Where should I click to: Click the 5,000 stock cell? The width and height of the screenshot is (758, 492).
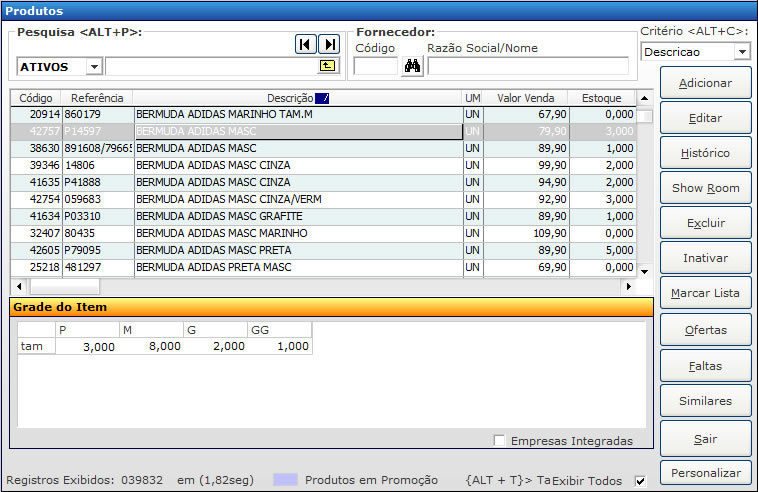(x=602, y=250)
